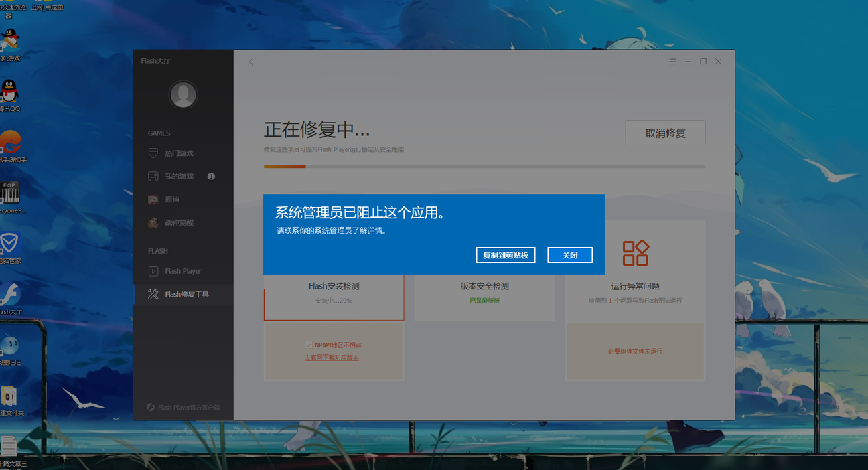
Task: Click the 正在修复中 heading
Action: point(317,129)
